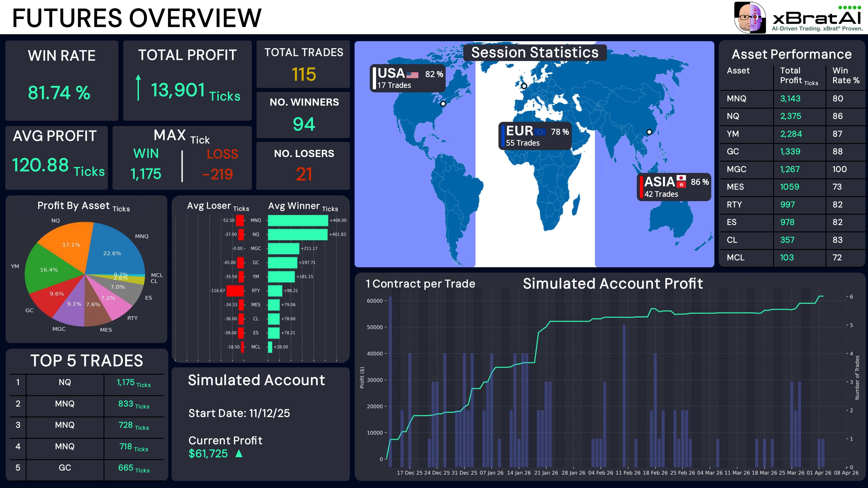The image size is (868, 488).
Task: Click the map marker over the UK
Action: coord(524,86)
